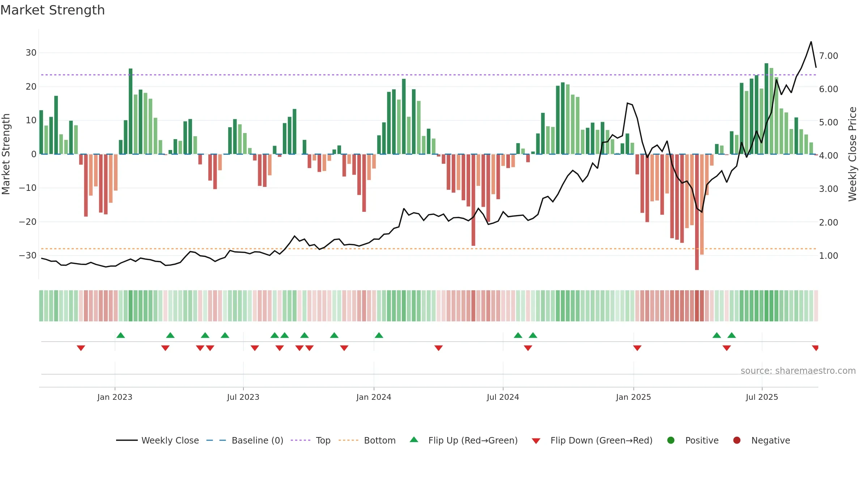Select the final Flip Down marker at chart end
Screen dimensions: 868x488
coord(815,348)
